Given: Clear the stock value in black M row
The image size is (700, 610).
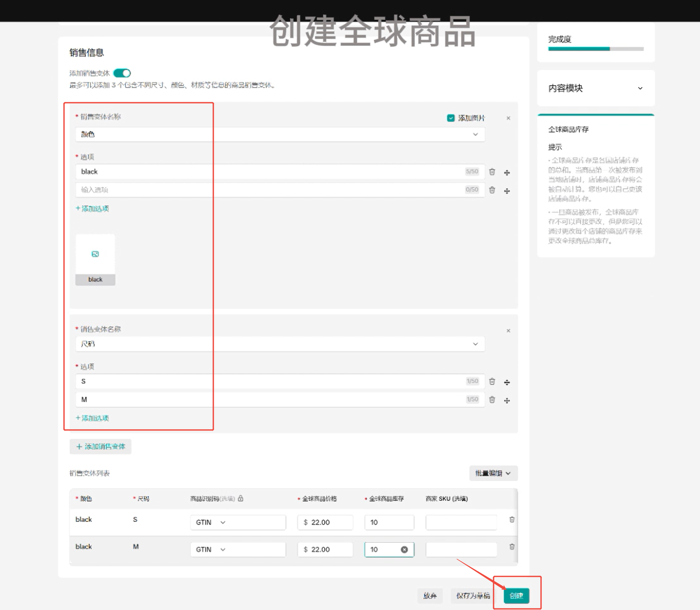Looking at the screenshot, I should (x=404, y=549).
